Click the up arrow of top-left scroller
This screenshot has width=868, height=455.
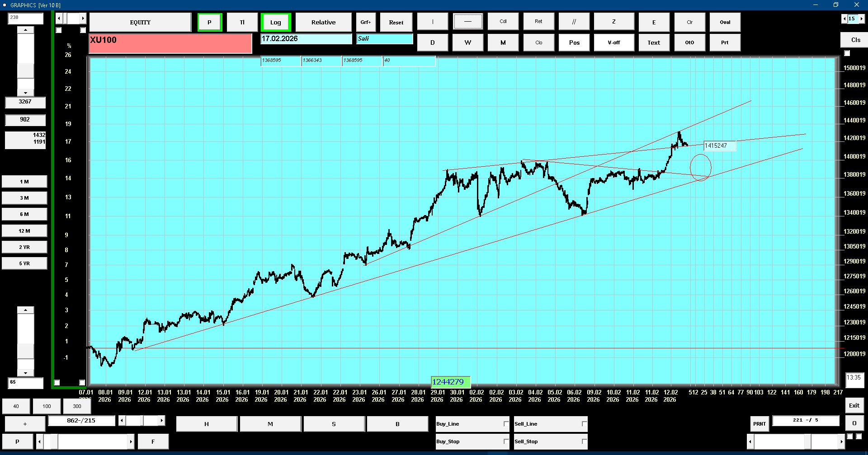click(x=25, y=30)
